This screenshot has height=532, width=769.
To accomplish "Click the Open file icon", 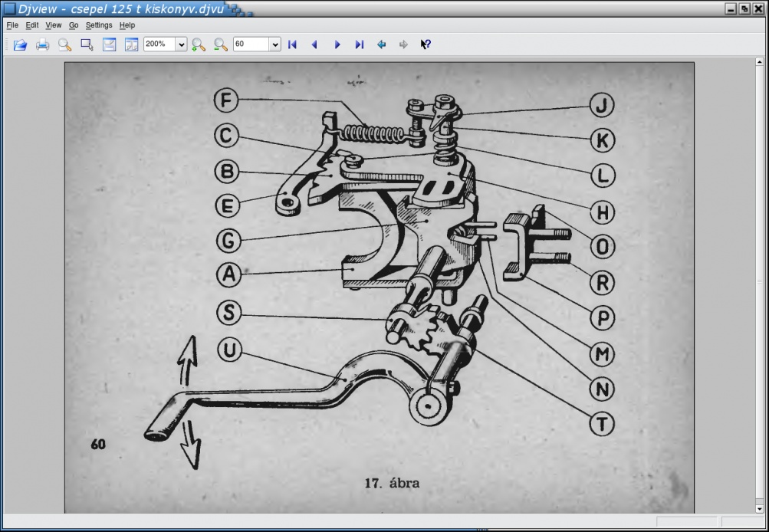I will tap(20, 44).
